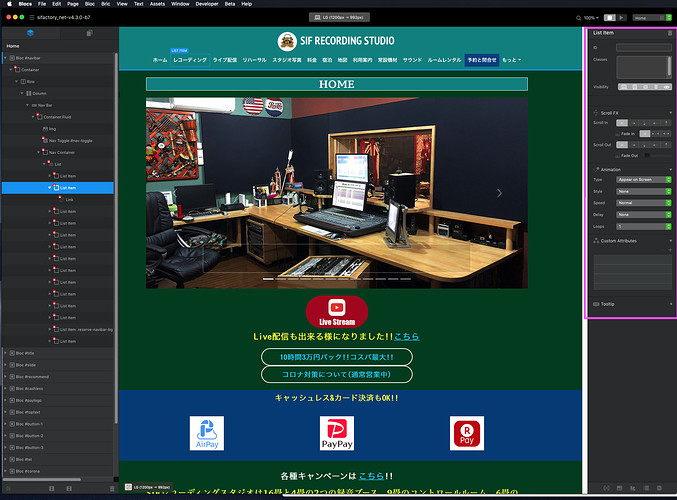This screenshot has height=500, width=677.
Task: Click the Scroll FX section icon
Action: (596, 113)
